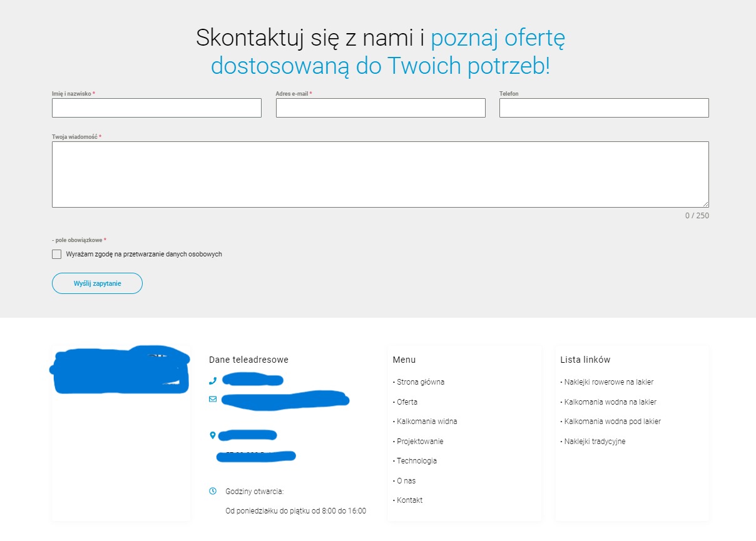
Task: Click the envelope email icon
Action: pos(213,398)
